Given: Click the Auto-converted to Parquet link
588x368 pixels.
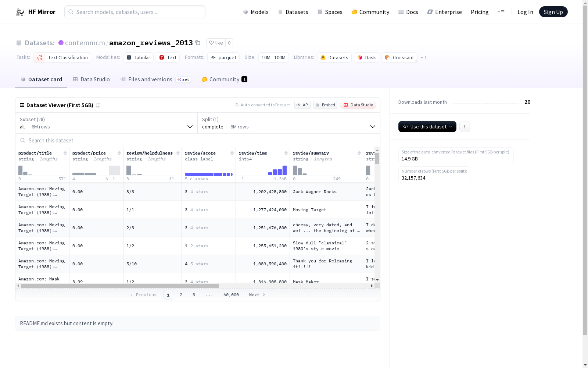Looking at the screenshot, I should pyautogui.click(x=262, y=105).
